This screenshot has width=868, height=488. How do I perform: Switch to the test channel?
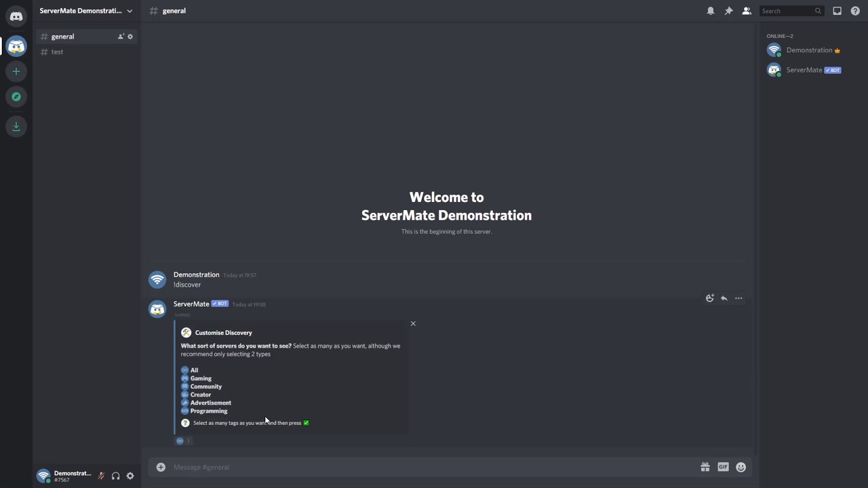tap(87, 52)
